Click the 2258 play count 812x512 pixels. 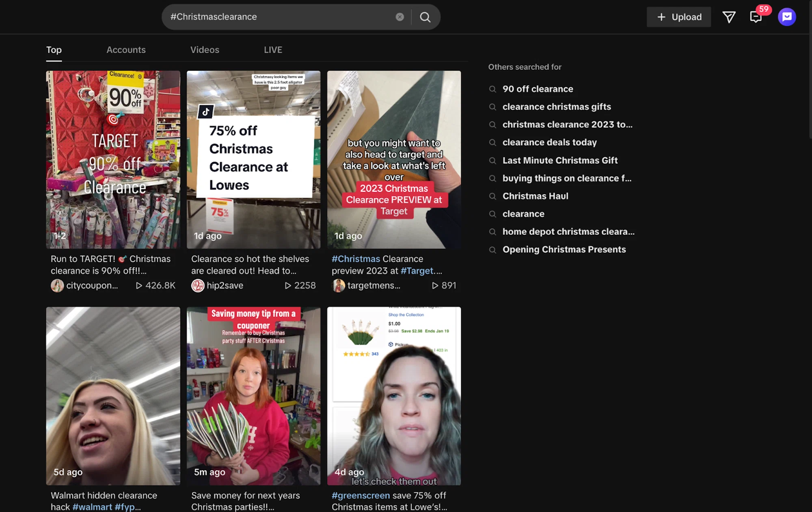[300, 285]
